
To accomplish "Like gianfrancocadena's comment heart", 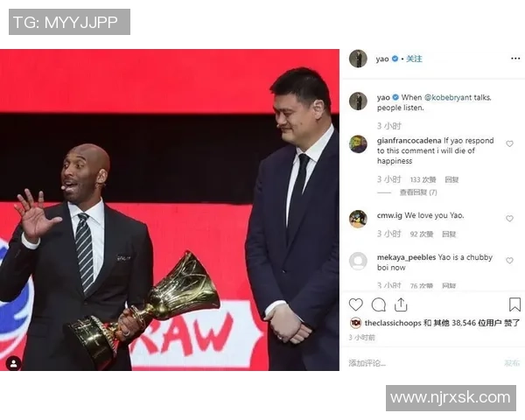I will tap(509, 143).
